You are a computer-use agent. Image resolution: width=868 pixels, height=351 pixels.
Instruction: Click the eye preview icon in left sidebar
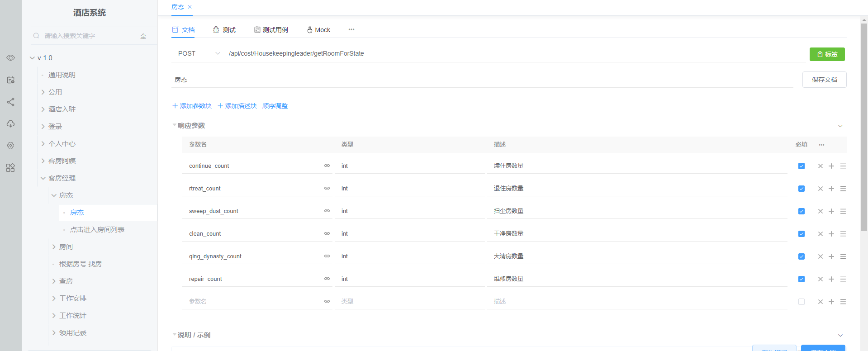point(11,58)
